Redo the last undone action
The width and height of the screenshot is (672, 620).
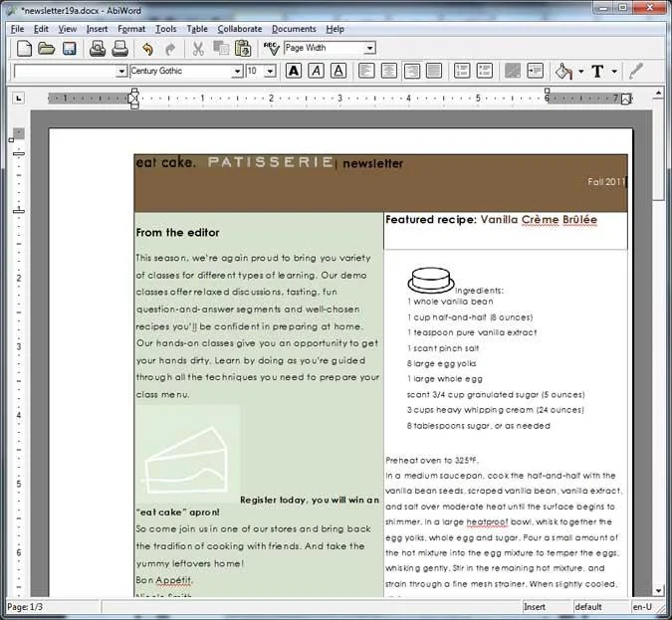(170, 49)
